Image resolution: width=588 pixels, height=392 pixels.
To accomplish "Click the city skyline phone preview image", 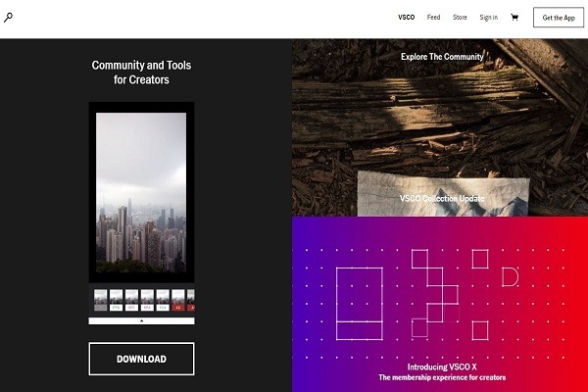I will pos(141,192).
